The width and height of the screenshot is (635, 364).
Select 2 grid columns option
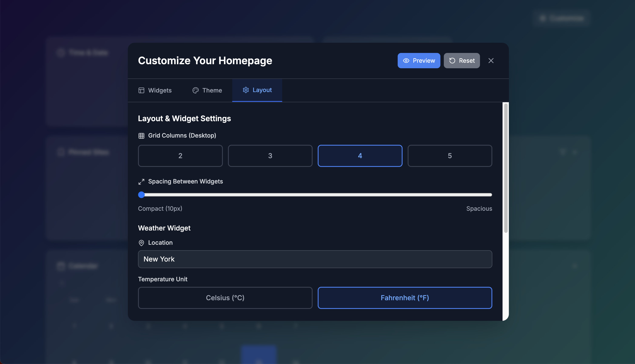180,156
